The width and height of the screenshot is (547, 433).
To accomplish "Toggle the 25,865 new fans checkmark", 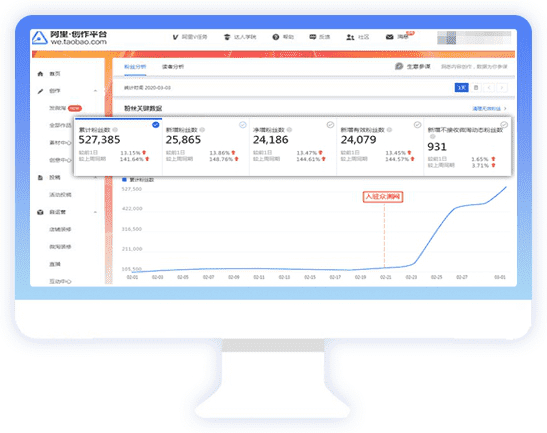I will [242, 125].
